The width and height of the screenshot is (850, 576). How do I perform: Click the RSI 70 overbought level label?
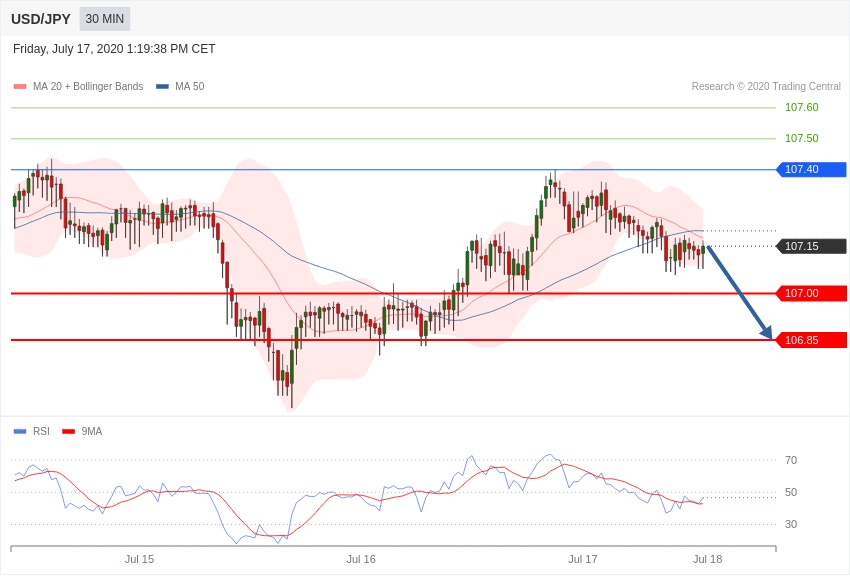[791, 460]
